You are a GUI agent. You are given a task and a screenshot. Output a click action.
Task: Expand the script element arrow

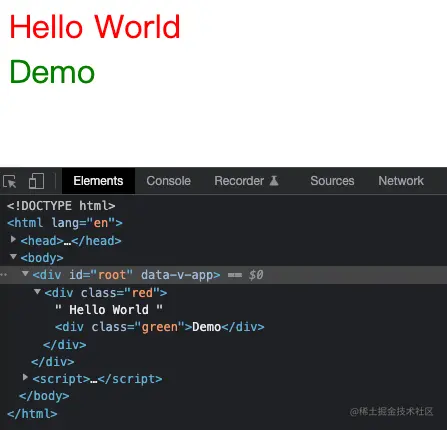point(25,377)
